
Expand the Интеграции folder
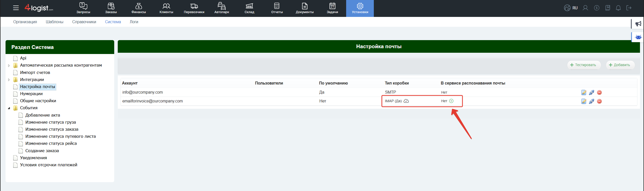[9, 80]
